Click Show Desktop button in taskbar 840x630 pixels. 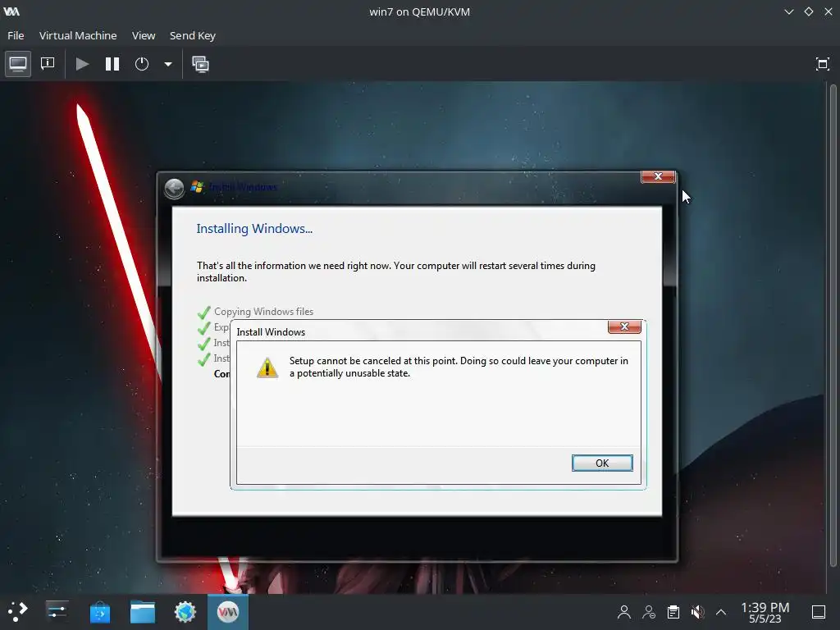[x=819, y=612]
